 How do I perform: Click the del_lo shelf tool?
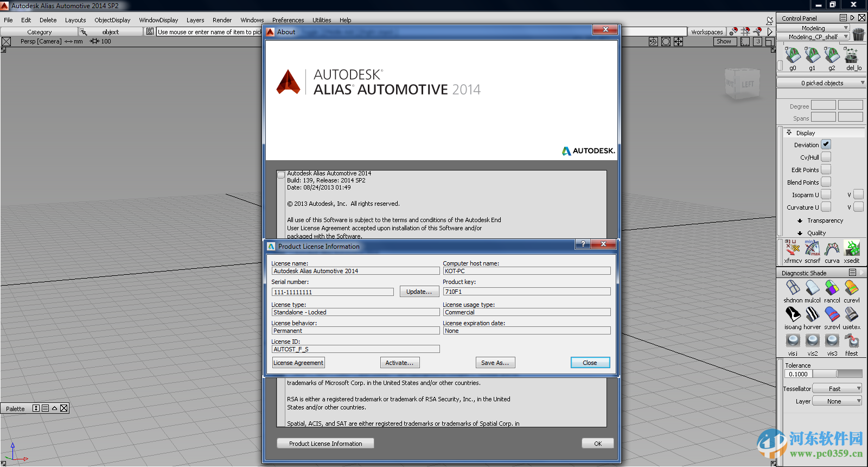852,55
